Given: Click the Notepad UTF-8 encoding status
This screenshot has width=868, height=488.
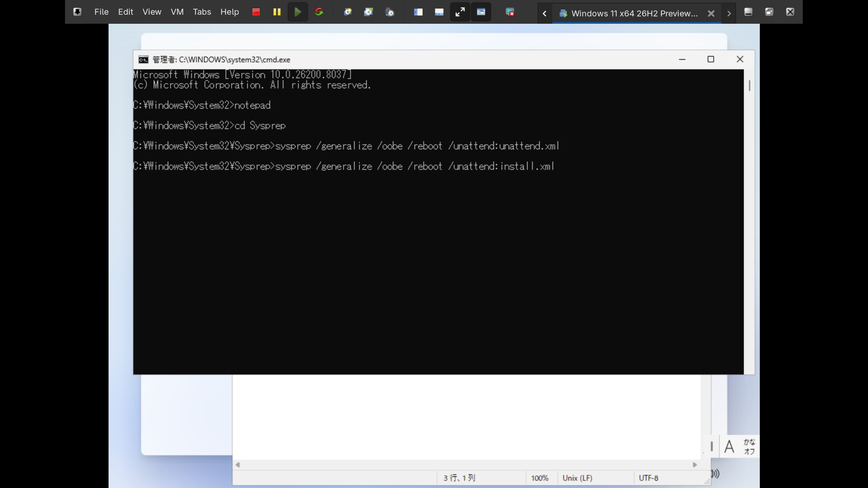Looking at the screenshot, I should (x=649, y=478).
